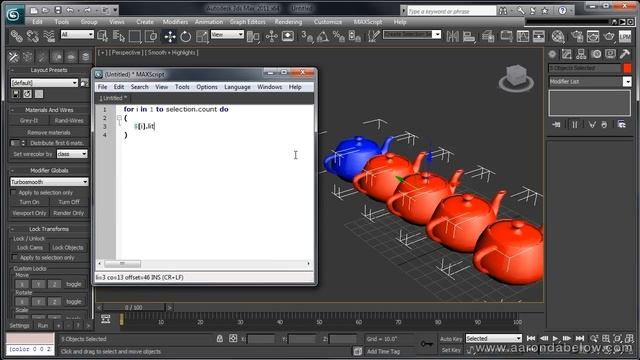Click the Render Production teapot icon
This screenshot has height=360, width=640.
pos(609,36)
